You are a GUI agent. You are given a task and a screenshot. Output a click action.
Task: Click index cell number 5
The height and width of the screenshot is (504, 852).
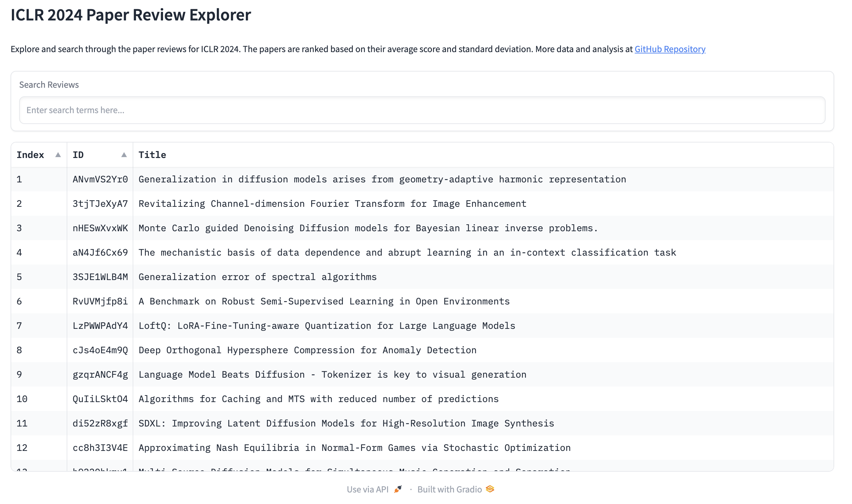(19, 277)
